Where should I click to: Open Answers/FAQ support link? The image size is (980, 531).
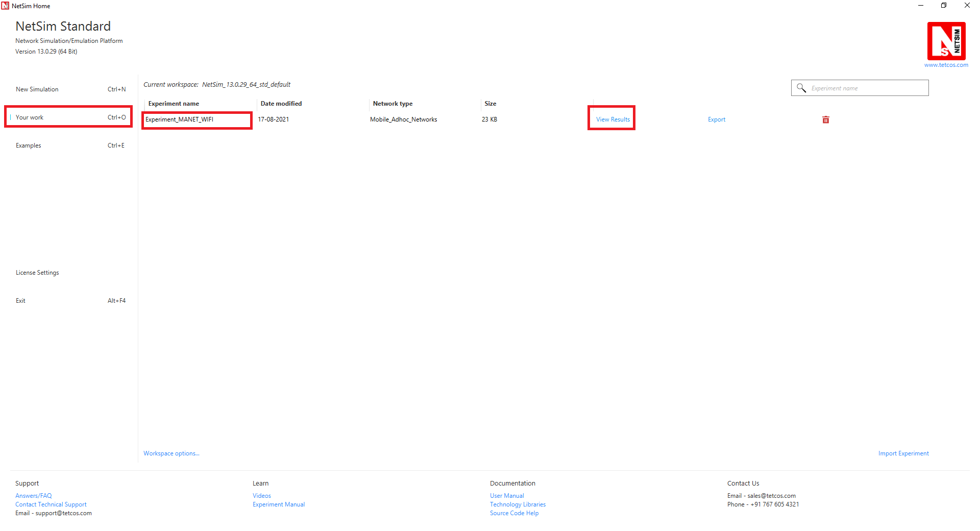tap(33, 496)
